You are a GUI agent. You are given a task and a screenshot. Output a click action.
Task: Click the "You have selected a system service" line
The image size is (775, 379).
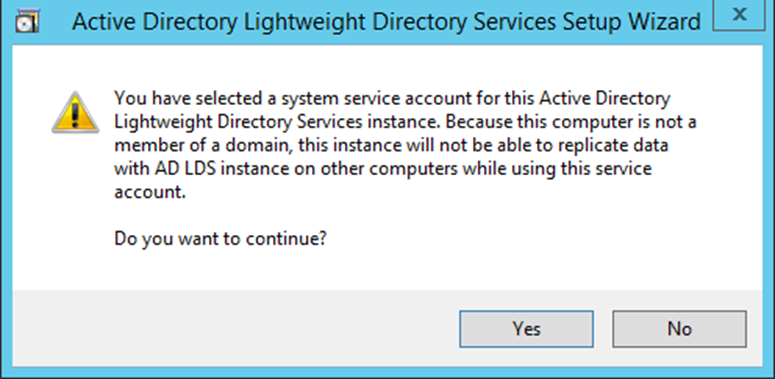click(392, 98)
